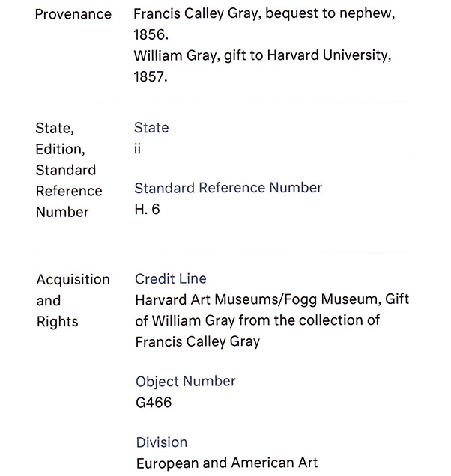Click the 'European and American Art' division text
Screen dimensions: 451x476
[x=227, y=463]
